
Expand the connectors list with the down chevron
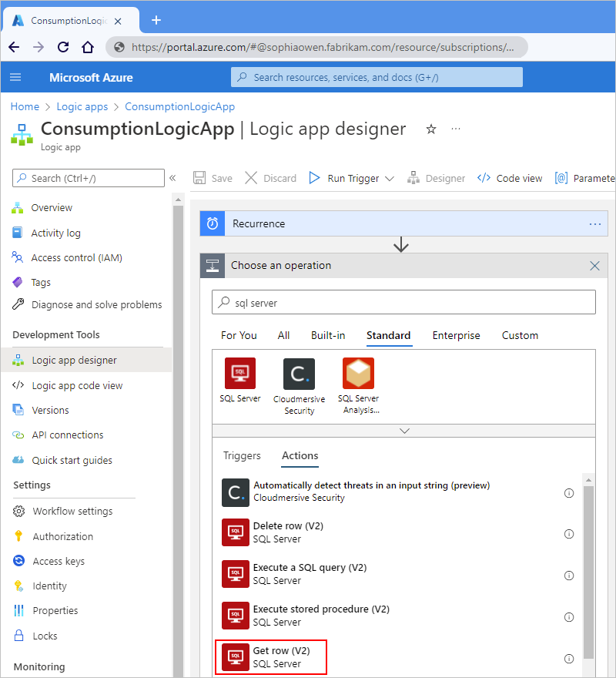[x=403, y=431]
